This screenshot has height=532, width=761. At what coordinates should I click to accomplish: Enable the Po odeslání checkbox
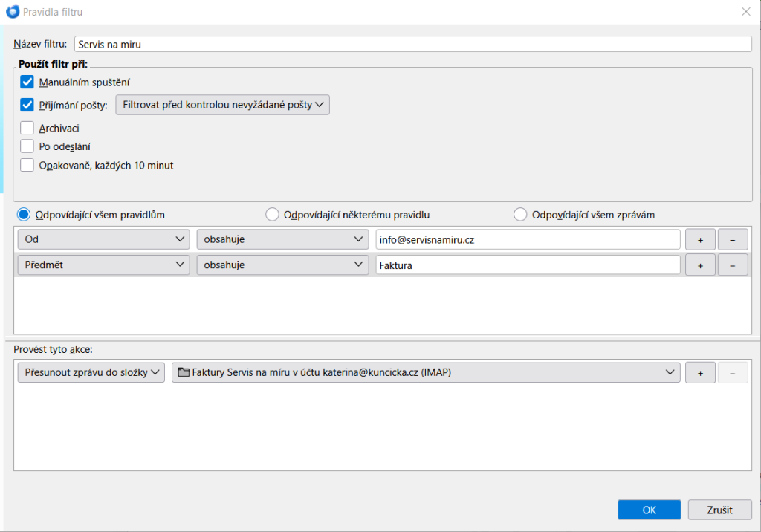27,146
